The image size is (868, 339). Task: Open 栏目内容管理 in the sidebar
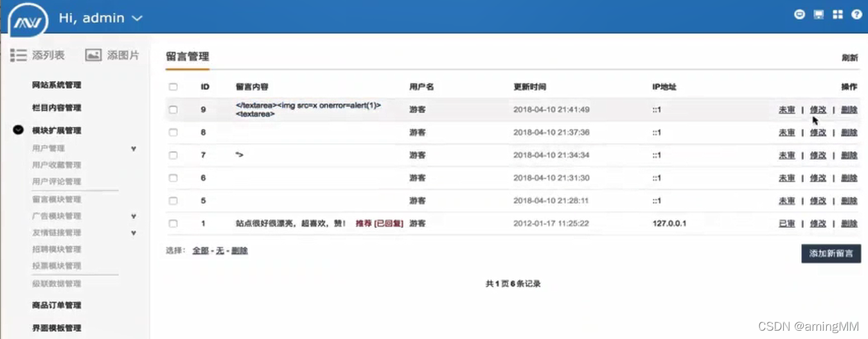pos(57,108)
